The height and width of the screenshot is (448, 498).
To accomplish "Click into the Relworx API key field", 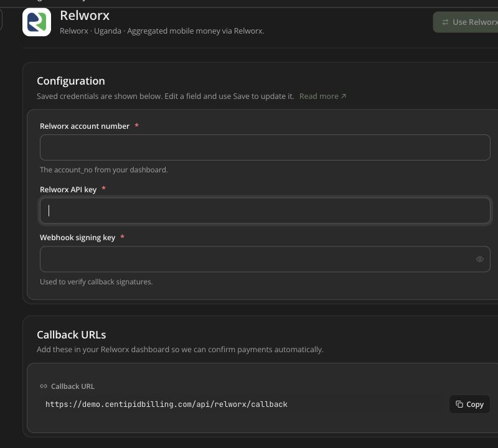I will coord(265,211).
